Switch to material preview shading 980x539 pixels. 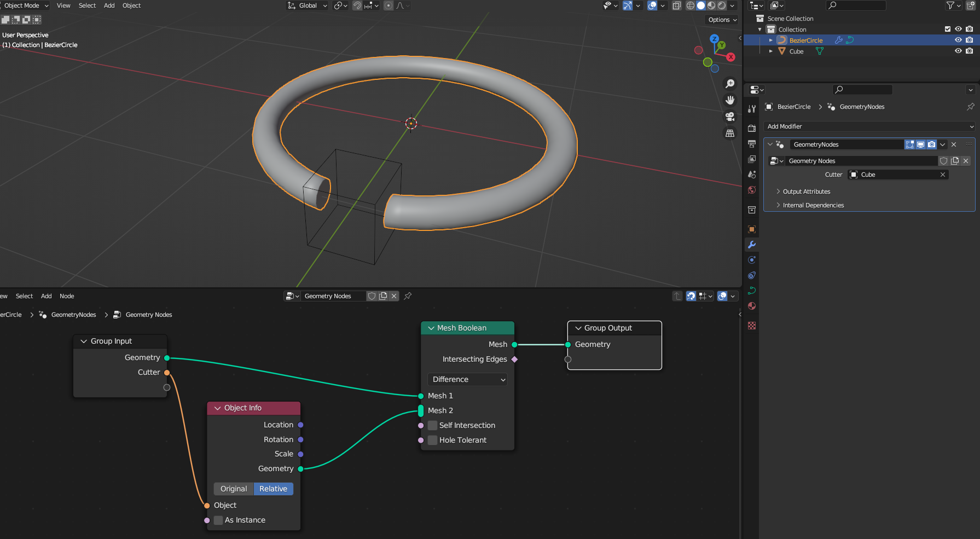(x=711, y=5)
